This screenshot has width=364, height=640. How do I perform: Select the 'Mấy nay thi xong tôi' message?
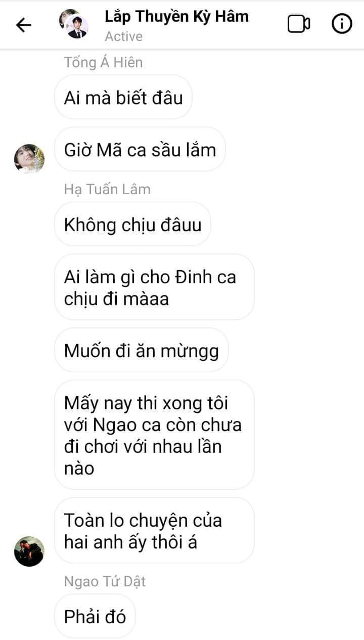coord(154,435)
